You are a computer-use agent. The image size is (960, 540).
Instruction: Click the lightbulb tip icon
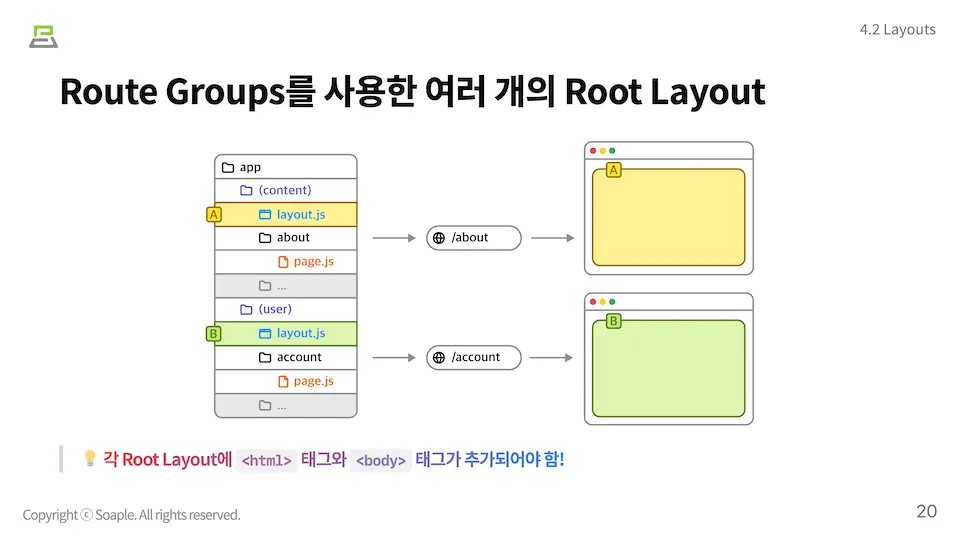click(x=90, y=458)
